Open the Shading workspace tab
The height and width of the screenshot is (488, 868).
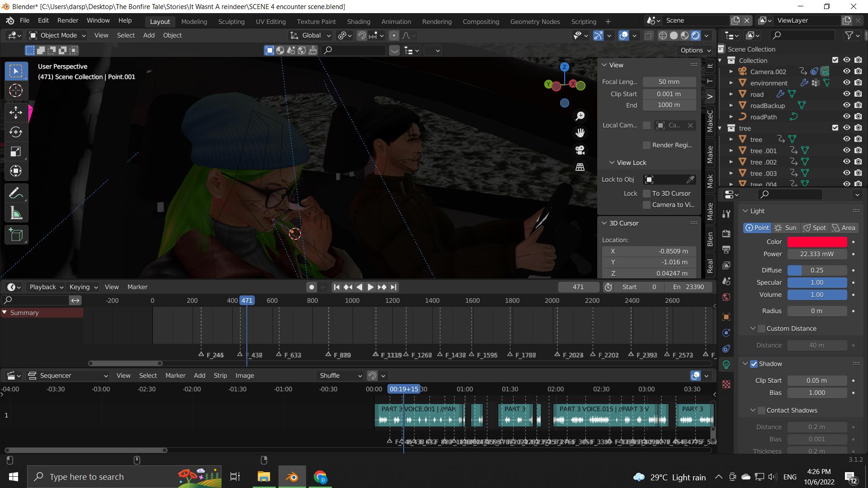(359, 22)
